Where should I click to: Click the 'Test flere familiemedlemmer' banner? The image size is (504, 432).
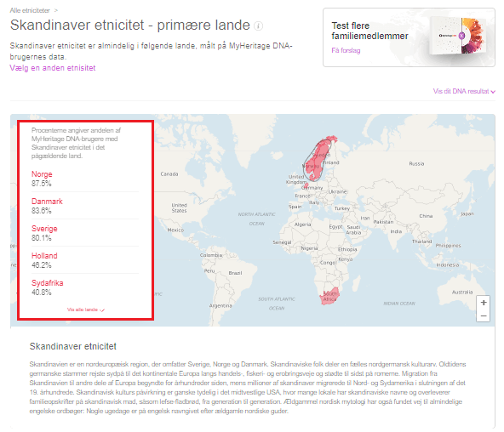click(x=409, y=37)
